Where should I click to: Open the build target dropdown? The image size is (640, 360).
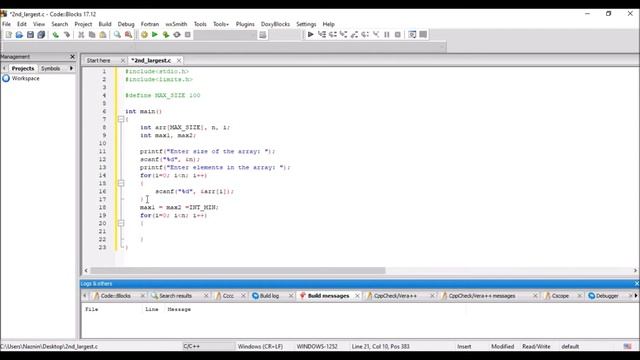(225, 35)
